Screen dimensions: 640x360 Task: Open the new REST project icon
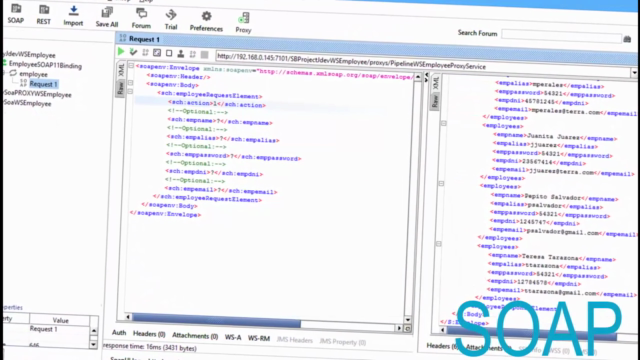pyautogui.click(x=44, y=9)
